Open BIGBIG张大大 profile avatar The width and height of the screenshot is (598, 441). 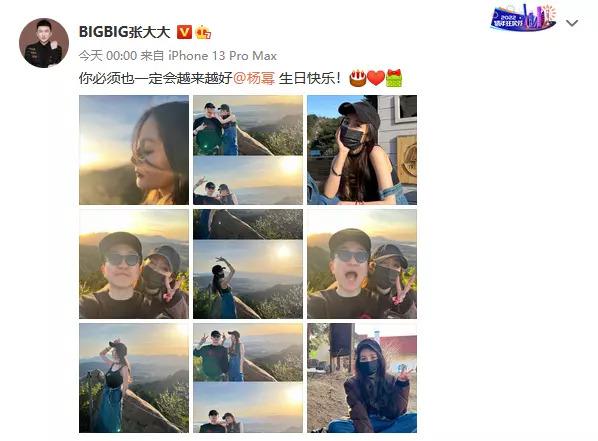44,43
